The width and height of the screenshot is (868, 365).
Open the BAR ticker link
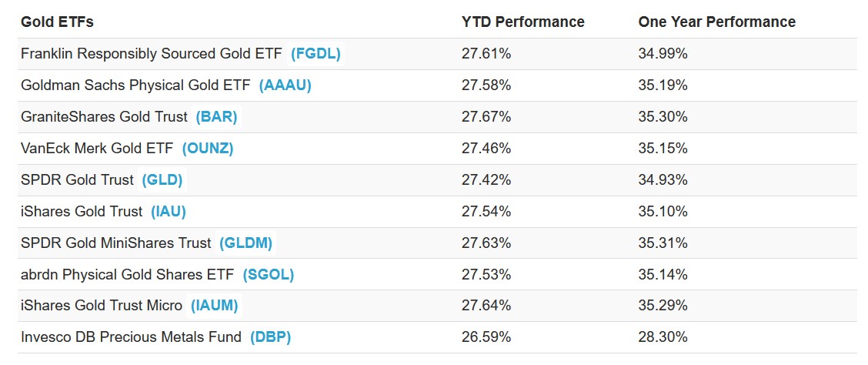point(216,117)
